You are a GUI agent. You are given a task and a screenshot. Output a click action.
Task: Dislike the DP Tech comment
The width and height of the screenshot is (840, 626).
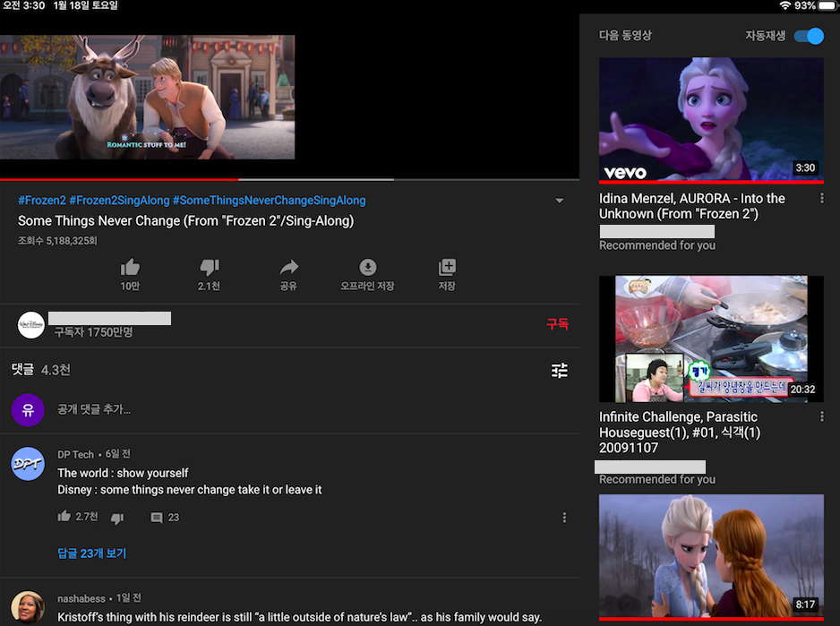[x=116, y=518]
